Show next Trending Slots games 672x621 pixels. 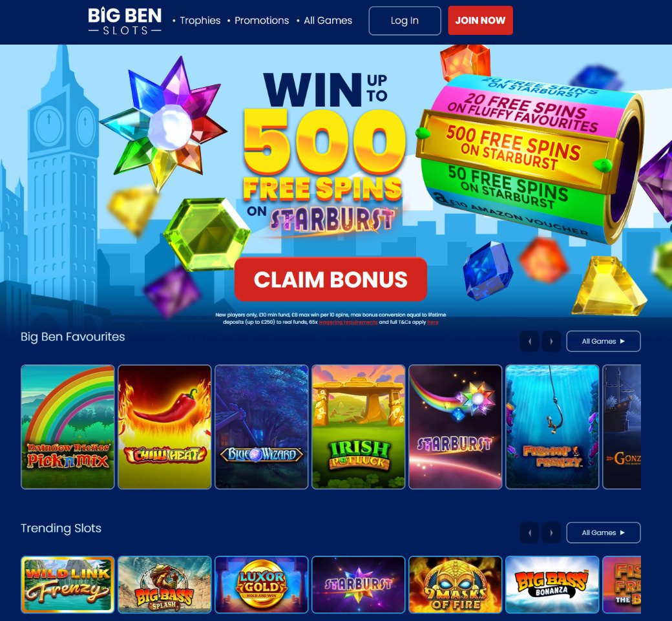coord(551,532)
